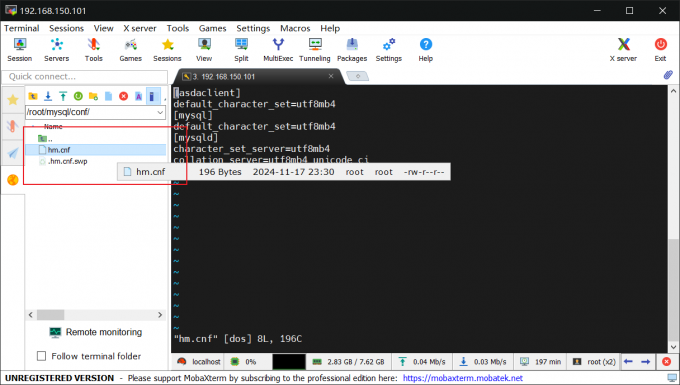Open the Tools knife sidebar tab

13,126
